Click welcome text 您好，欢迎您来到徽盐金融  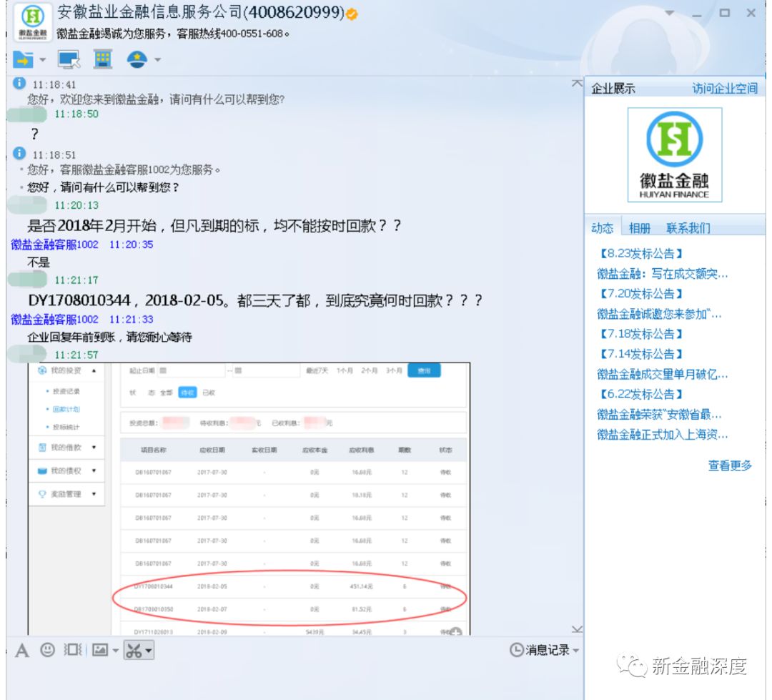(x=156, y=99)
